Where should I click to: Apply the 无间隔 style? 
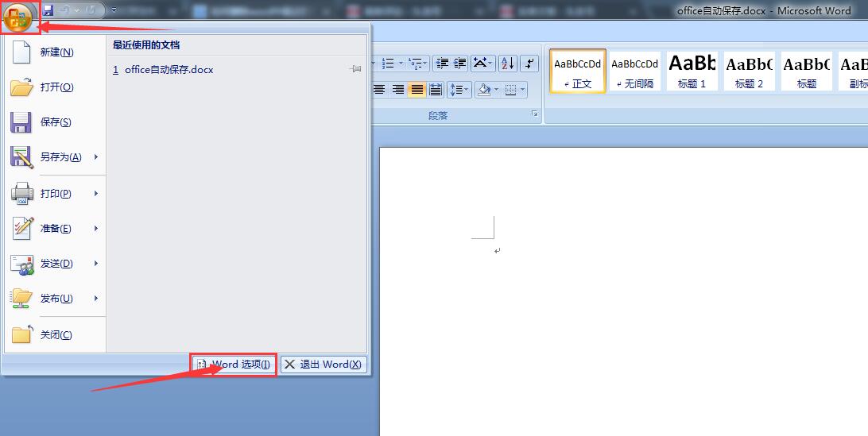point(635,71)
